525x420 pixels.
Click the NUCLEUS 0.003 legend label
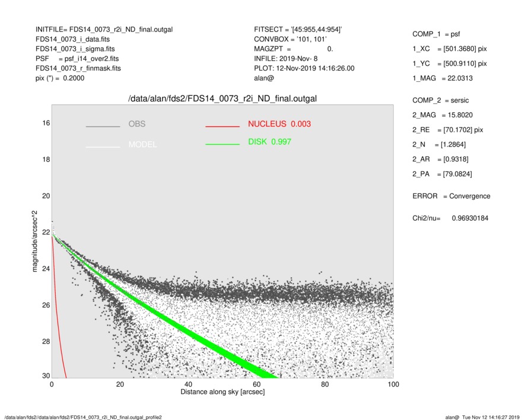tap(279, 124)
